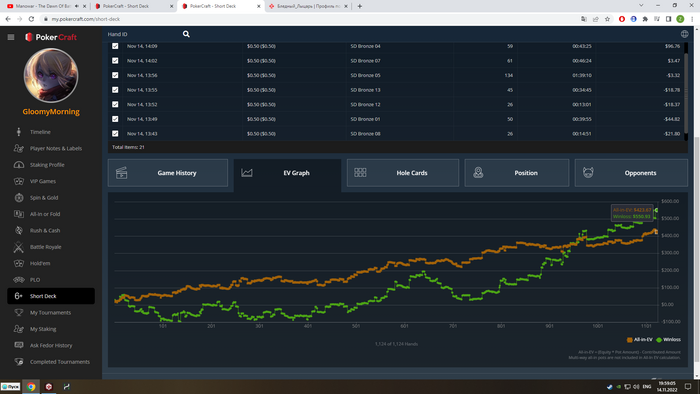Image resolution: width=700 pixels, height=394 pixels.
Task: Open the Opponents tab
Action: pos(631,173)
